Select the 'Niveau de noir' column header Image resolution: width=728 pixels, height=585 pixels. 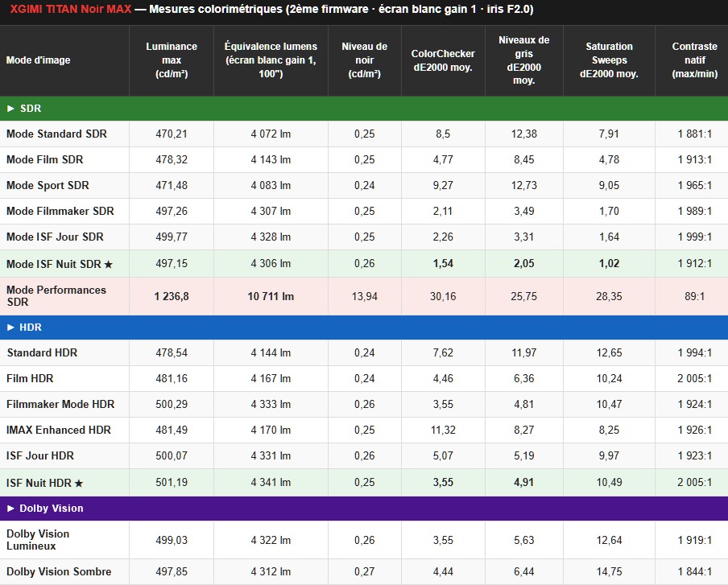point(365,60)
